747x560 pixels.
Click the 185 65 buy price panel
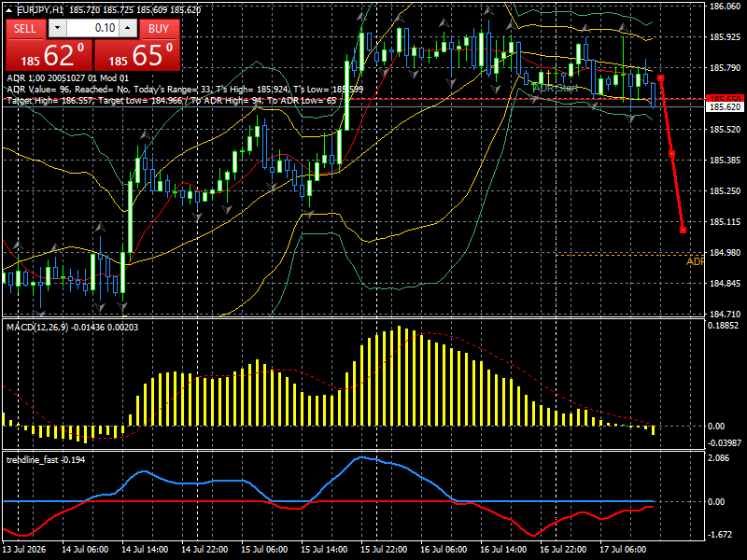pos(137,55)
